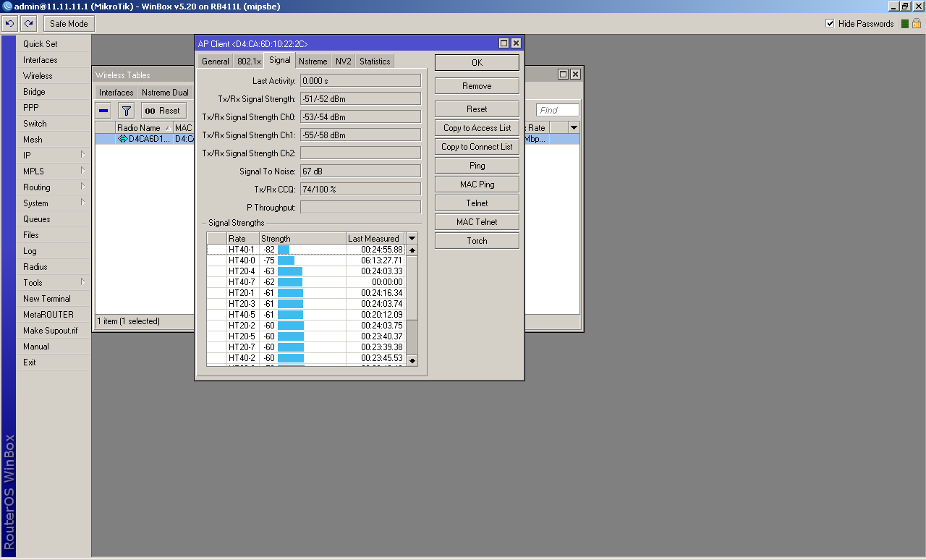Click the OK button
Screen dimensions: 926x560
(477, 63)
